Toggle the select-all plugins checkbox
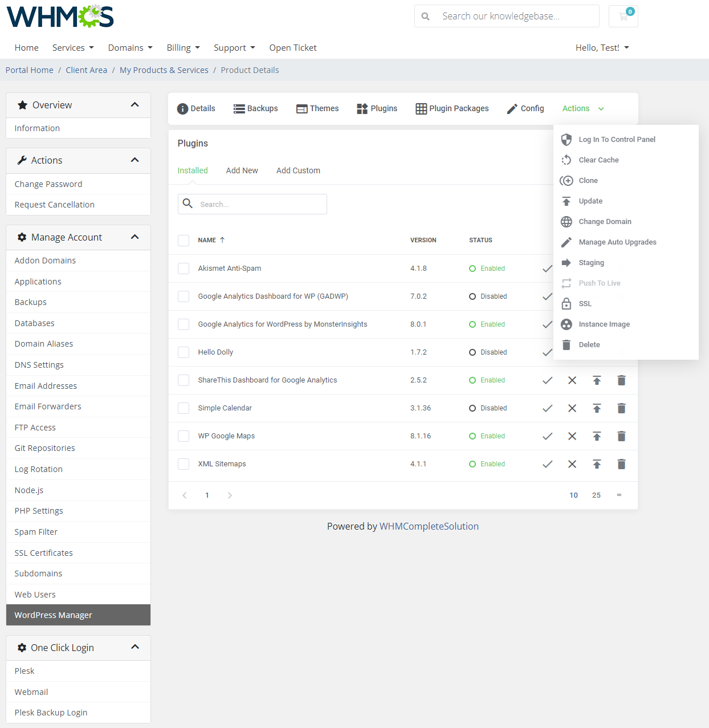Screen dimensions: 709x728 (184, 241)
